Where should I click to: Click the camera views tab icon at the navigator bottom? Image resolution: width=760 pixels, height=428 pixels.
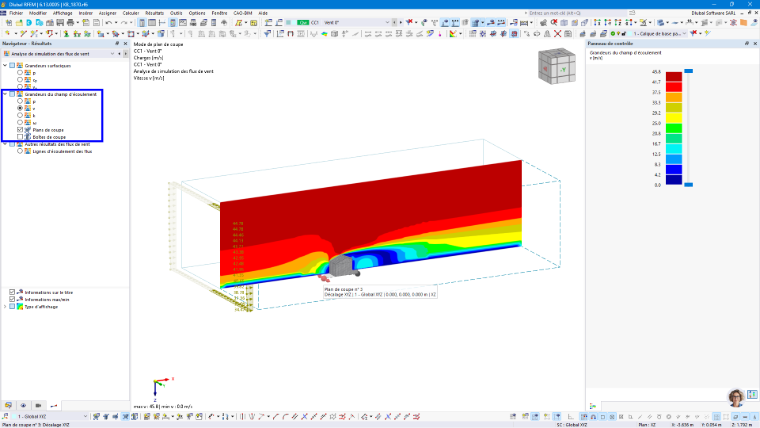[38, 406]
